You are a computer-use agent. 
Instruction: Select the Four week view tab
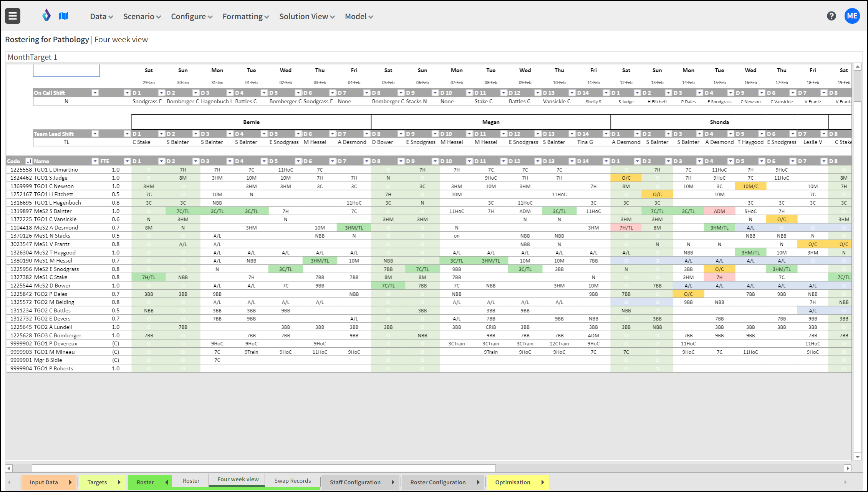[x=238, y=480]
